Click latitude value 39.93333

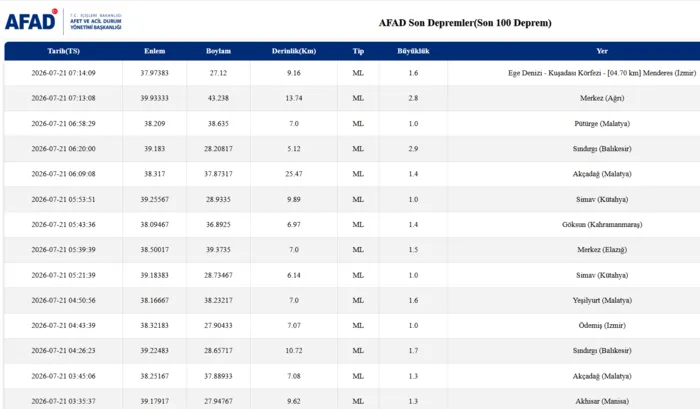pos(154,98)
